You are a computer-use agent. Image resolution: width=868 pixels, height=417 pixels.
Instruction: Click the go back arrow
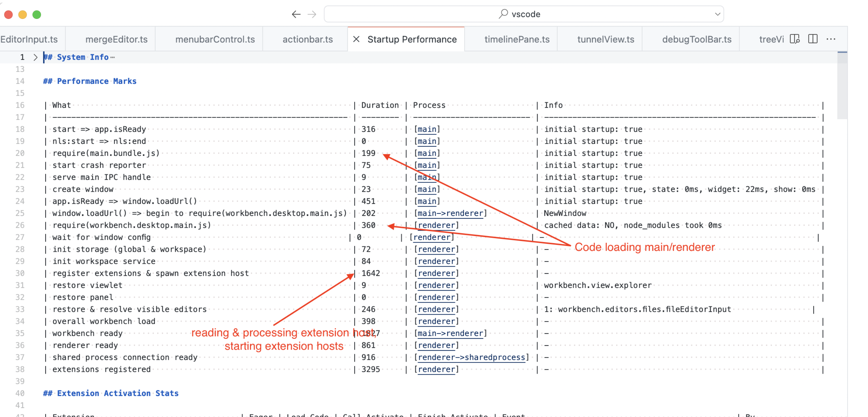(x=296, y=14)
